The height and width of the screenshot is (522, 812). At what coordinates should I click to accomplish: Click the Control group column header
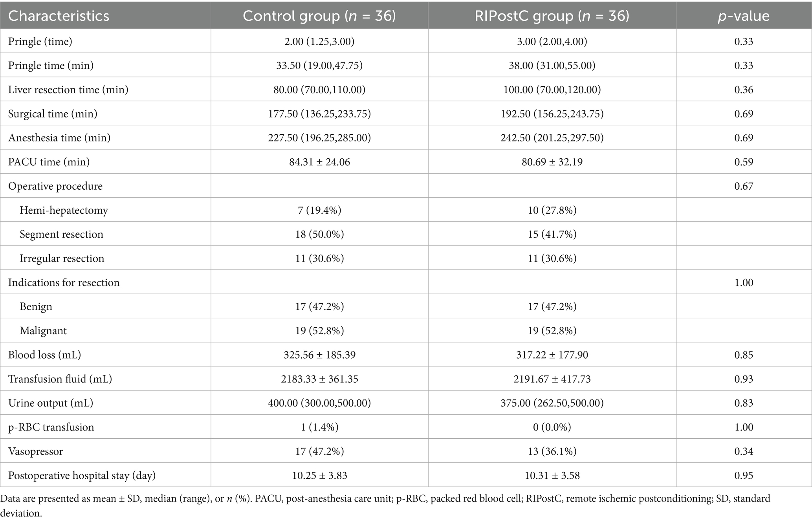pyautogui.click(x=319, y=16)
